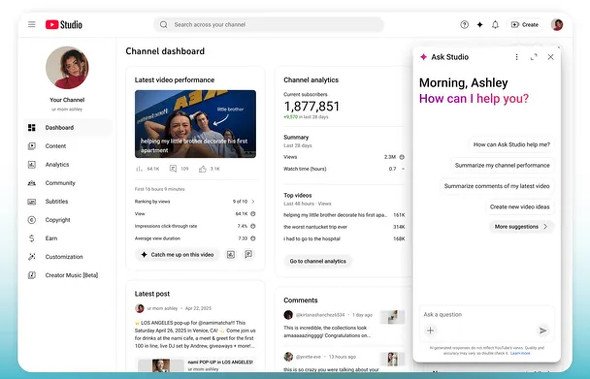
Task: Open video comments icon beside Catch me up
Action: pos(248,254)
